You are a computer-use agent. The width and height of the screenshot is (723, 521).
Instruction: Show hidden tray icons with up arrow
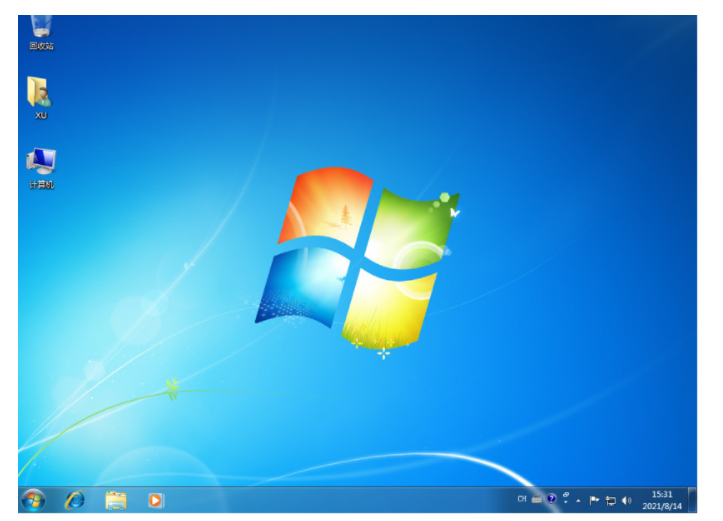[x=578, y=500]
